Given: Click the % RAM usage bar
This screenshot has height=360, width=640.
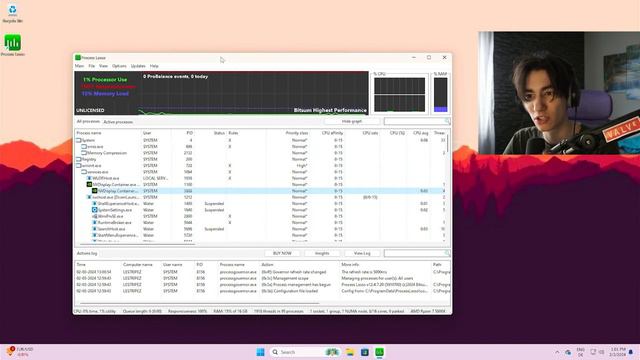Looking at the screenshot, I should click(440, 94).
